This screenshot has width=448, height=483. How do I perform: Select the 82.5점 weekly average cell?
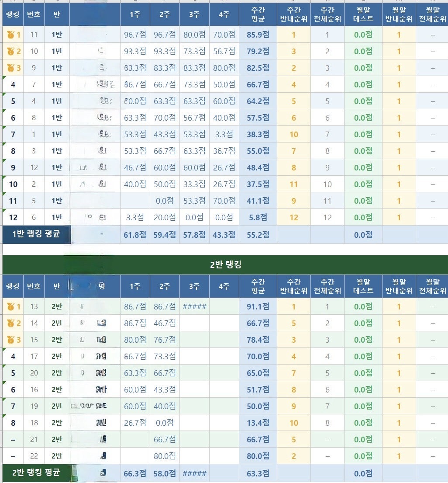(x=258, y=68)
